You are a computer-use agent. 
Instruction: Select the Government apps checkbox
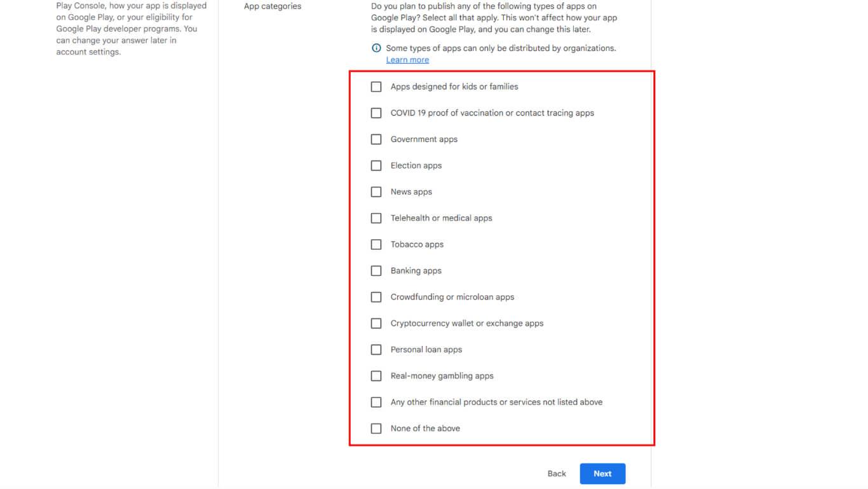coord(376,139)
